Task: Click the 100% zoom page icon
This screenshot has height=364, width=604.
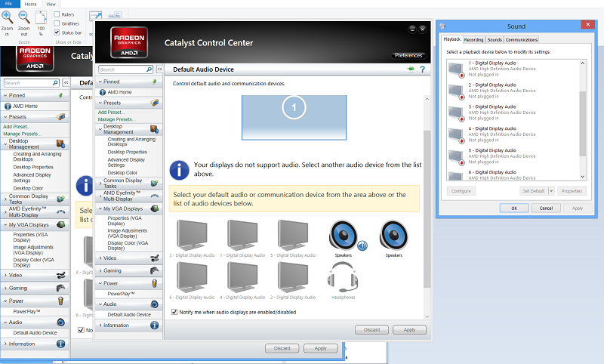Action: [41, 17]
